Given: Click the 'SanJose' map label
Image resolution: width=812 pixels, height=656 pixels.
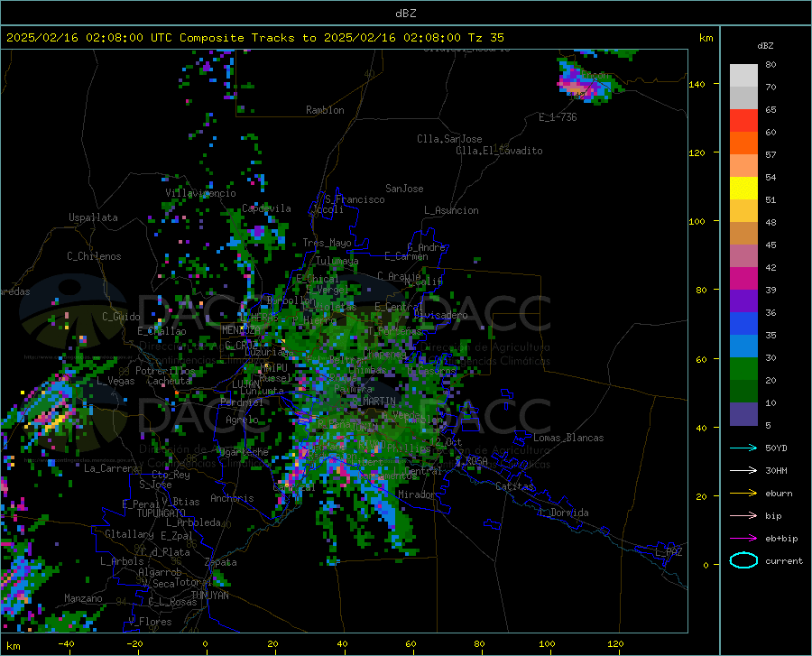Looking at the screenshot, I should [x=404, y=189].
